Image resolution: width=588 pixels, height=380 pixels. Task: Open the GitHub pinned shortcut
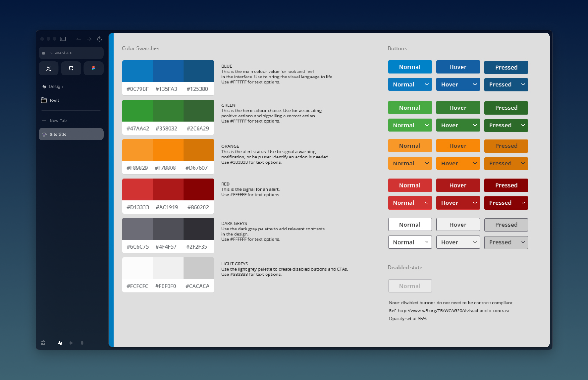point(71,68)
